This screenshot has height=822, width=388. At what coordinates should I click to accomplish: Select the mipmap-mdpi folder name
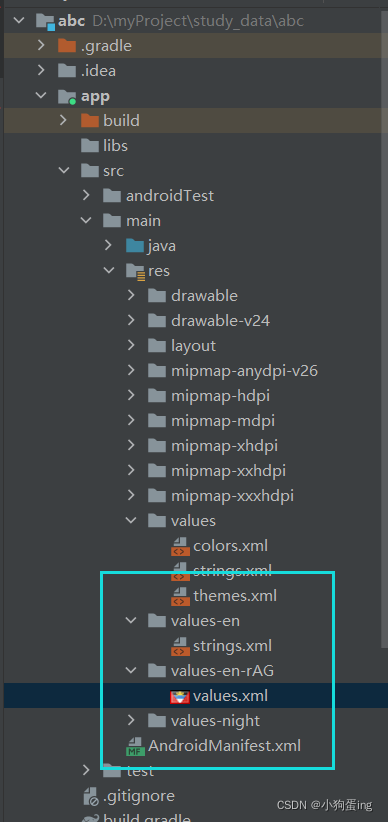pyautogui.click(x=223, y=420)
